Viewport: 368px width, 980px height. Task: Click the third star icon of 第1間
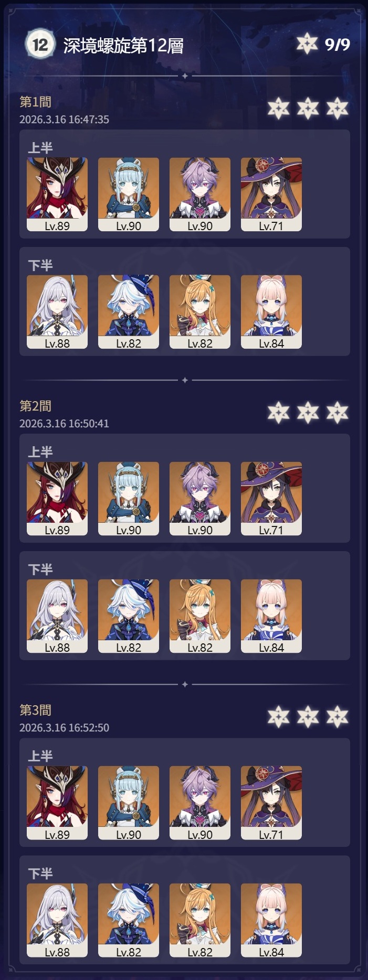pyautogui.click(x=337, y=109)
